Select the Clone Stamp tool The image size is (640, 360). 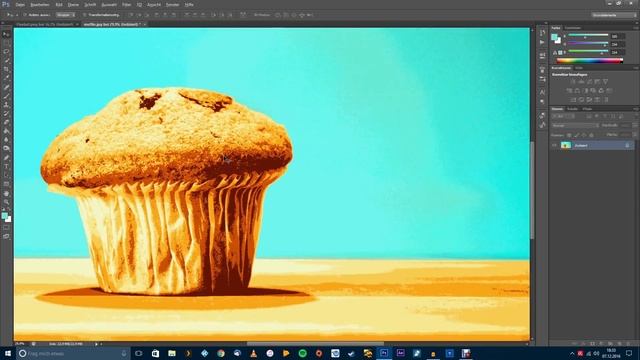coord(7,104)
